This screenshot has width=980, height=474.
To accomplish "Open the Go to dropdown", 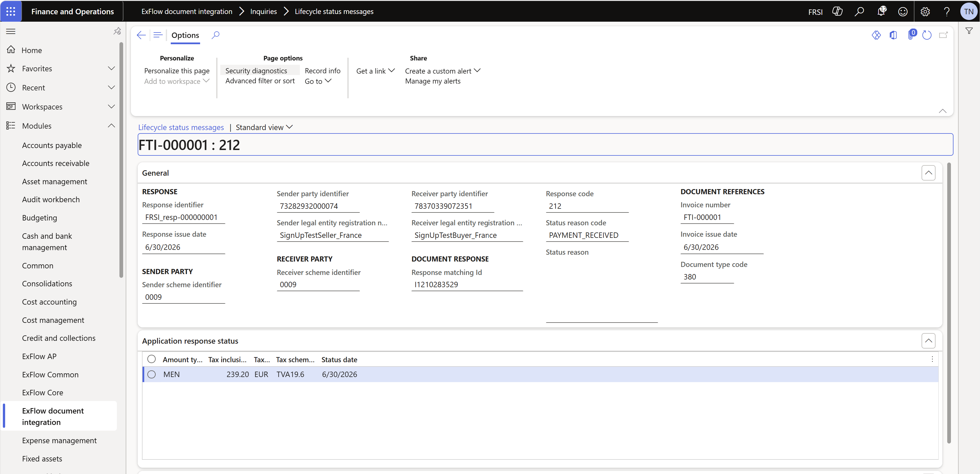I will tap(318, 81).
